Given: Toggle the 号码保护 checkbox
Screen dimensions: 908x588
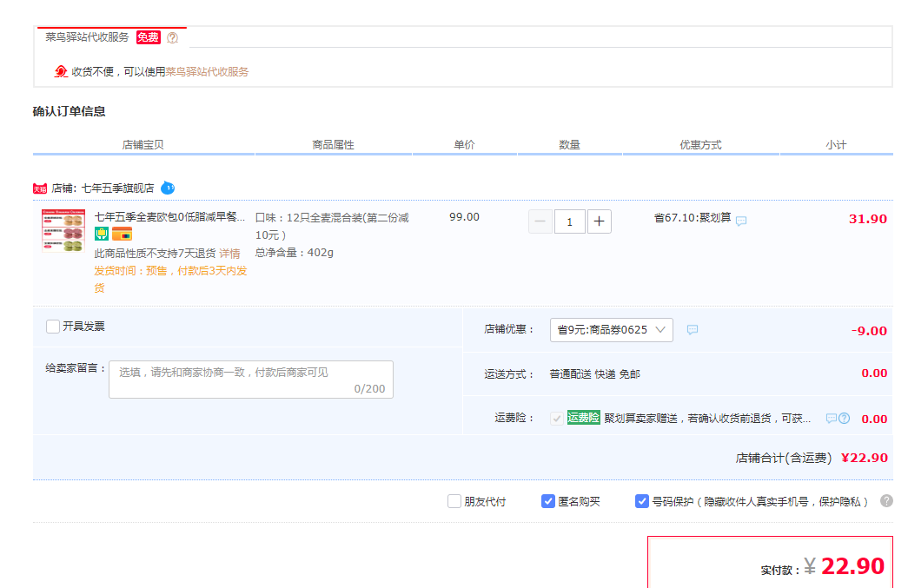Looking at the screenshot, I should click(x=641, y=501).
